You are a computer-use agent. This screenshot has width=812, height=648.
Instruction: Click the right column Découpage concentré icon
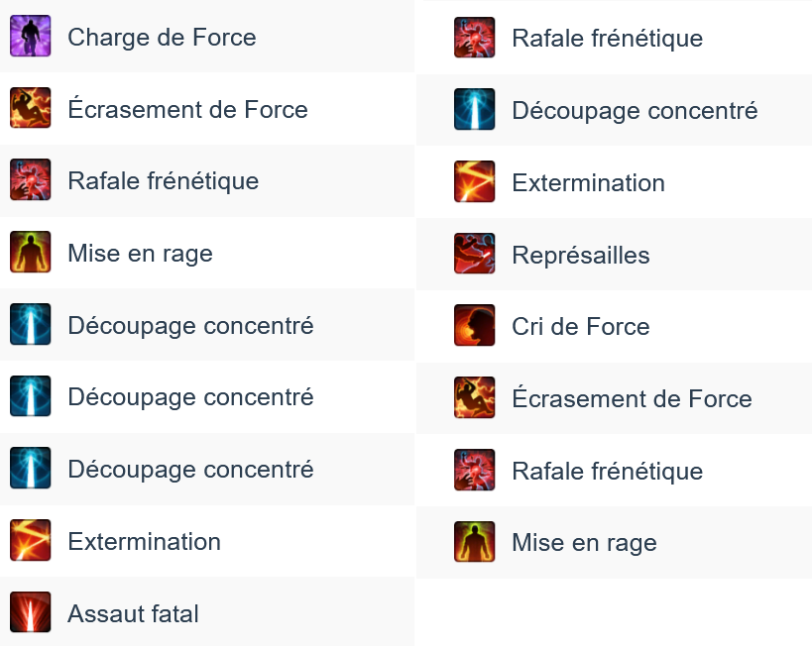pyautogui.click(x=474, y=109)
